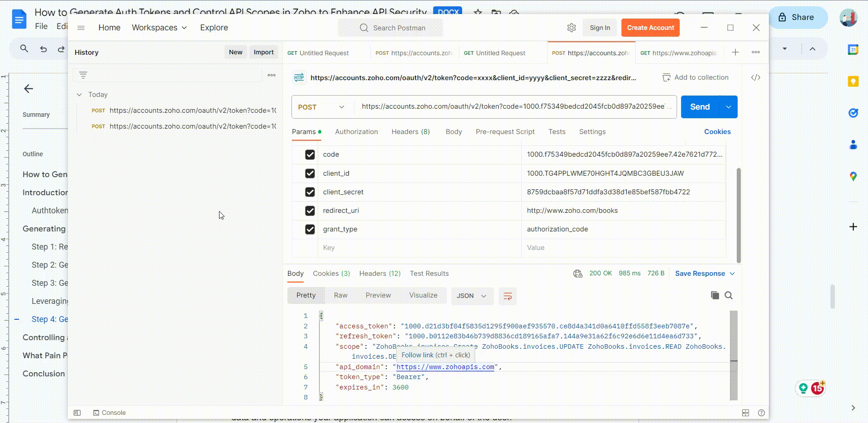Open the response Headers (12) tab
This screenshot has width=868, height=423.
(380, 274)
